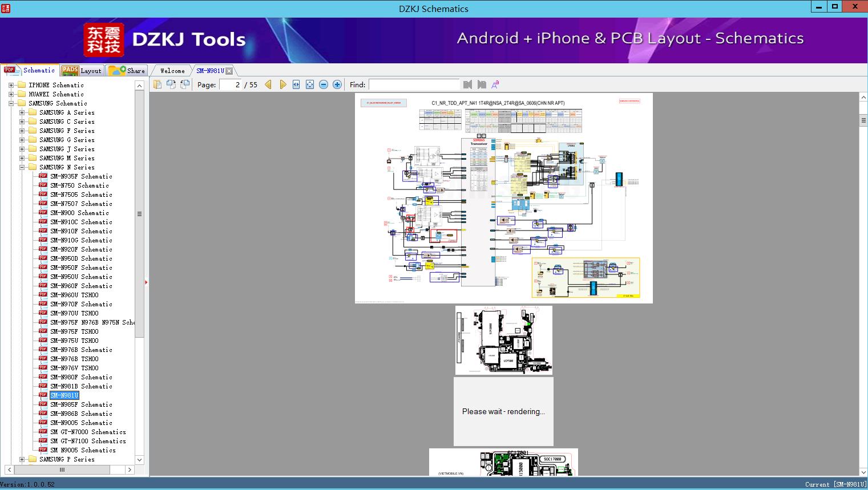Fit whole page icon
Screen dimensions: 868x490
(x=310, y=84)
